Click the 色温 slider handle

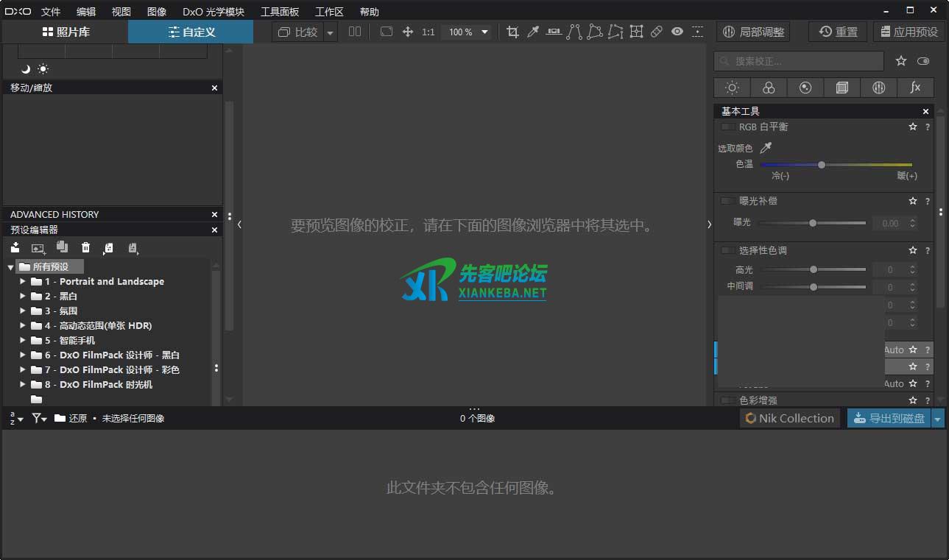coord(822,165)
